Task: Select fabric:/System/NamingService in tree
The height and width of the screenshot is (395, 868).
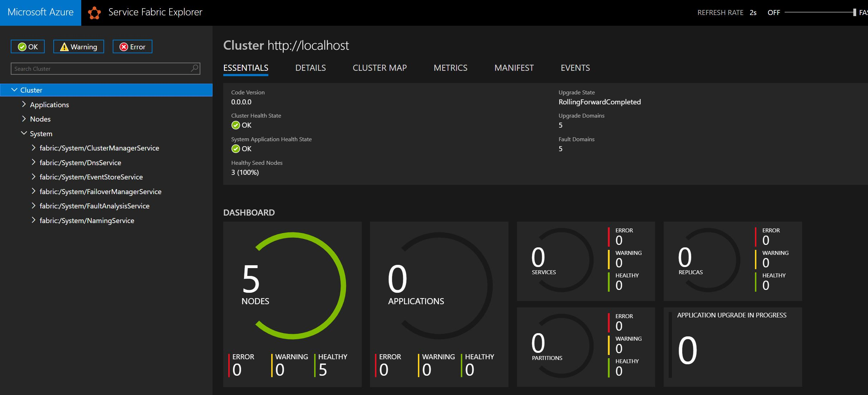Action: 87,221
